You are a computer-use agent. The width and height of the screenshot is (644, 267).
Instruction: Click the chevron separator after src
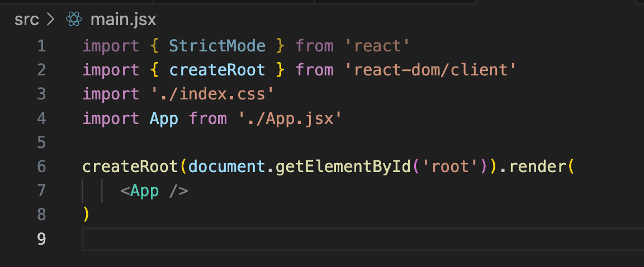click(51, 20)
